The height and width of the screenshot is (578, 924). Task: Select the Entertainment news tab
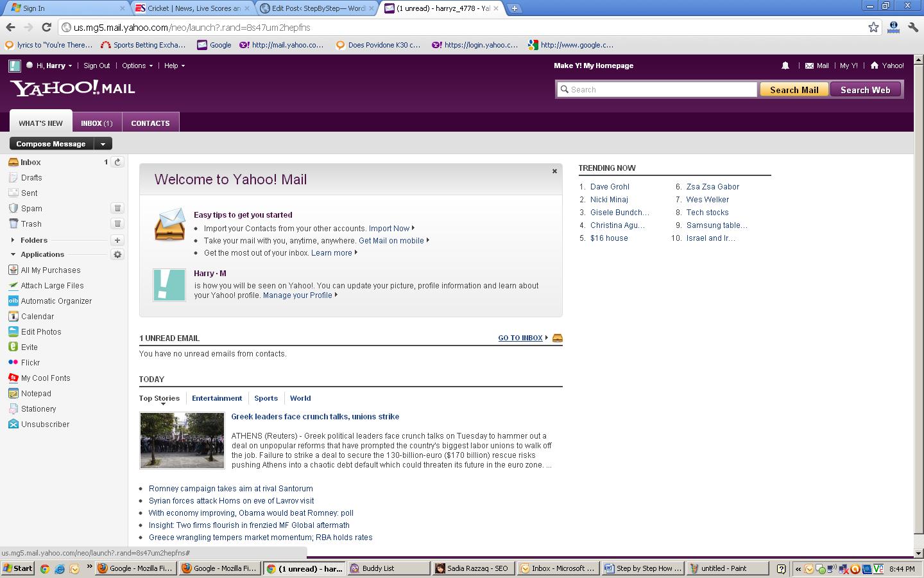coord(217,398)
